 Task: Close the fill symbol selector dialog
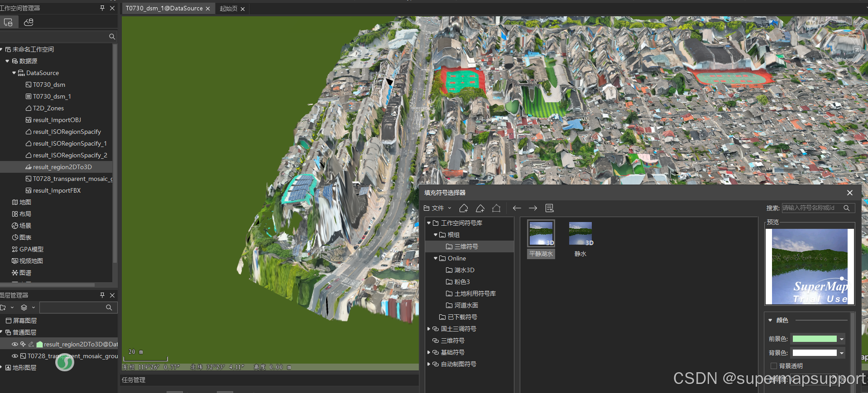(x=850, y=193)
